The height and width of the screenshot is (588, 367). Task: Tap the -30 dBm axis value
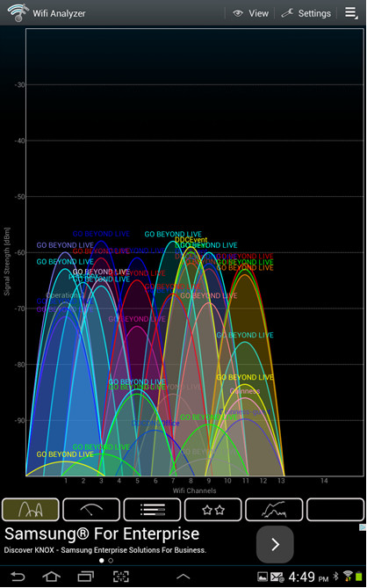coord(19,84)
